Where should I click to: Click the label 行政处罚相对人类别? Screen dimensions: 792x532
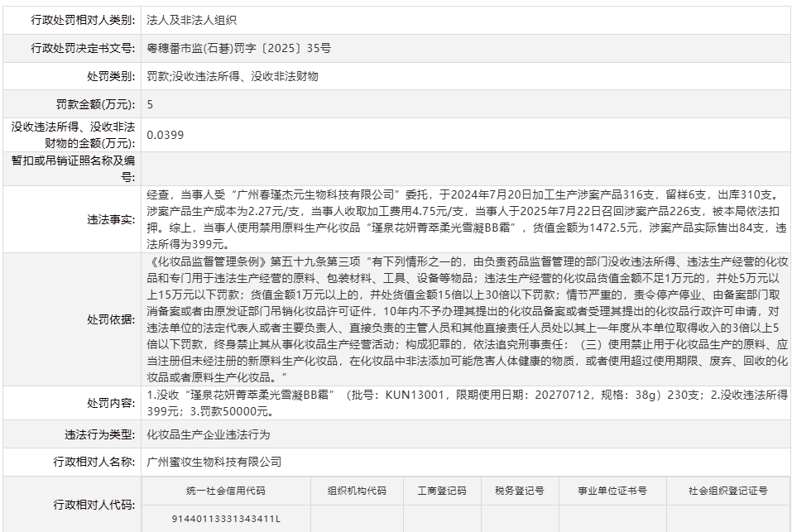click(84, 20)
